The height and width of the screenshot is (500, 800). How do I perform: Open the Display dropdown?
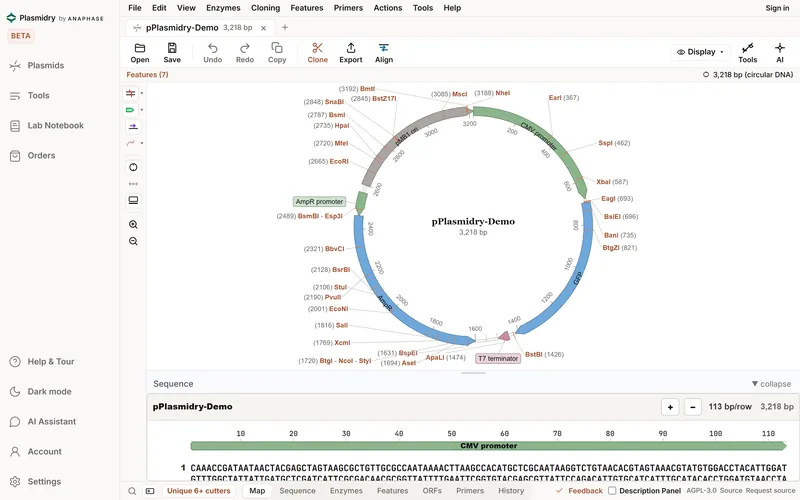tap(700, 52)
